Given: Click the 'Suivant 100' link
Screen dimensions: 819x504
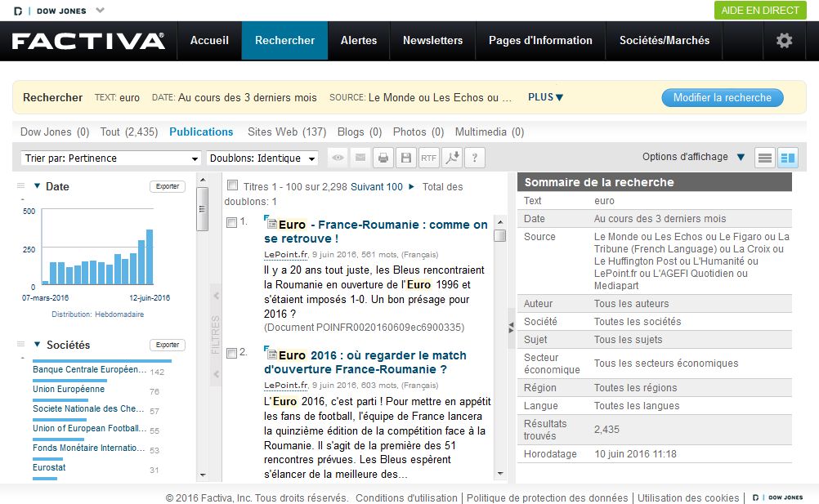Looking at the screenshot, I should pos(377,187).
